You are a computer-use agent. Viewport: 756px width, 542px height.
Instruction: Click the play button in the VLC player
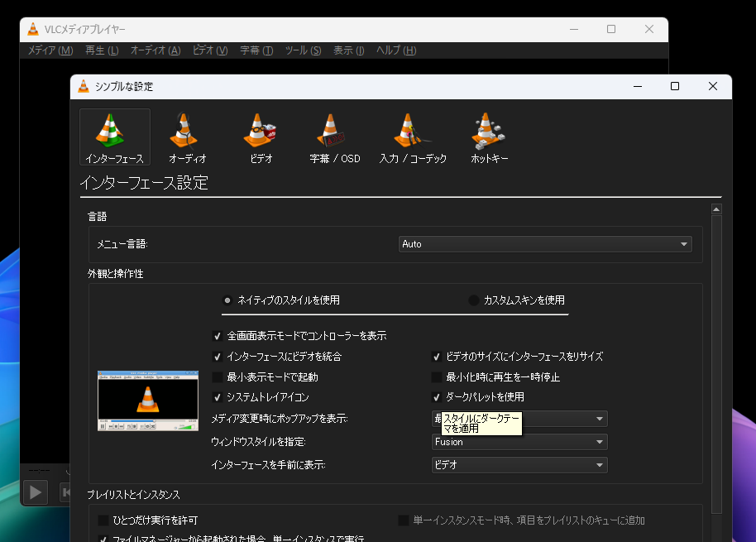click(35, 492)
